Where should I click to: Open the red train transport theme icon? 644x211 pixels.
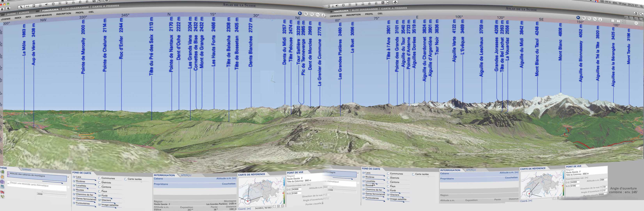[3, 192]
